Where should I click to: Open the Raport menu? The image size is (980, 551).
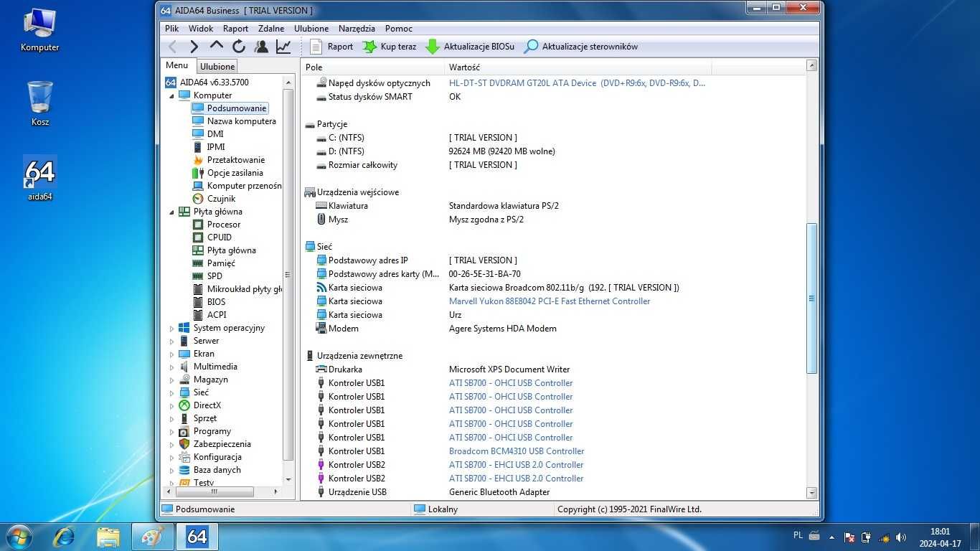[235, 29]
